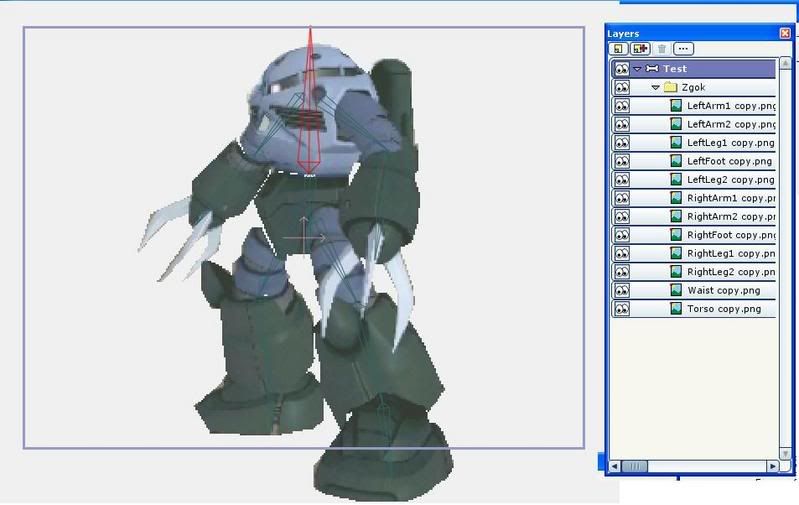
Task: Select the LeftArm1 copy.png layer name
Action: coord(731,105)
